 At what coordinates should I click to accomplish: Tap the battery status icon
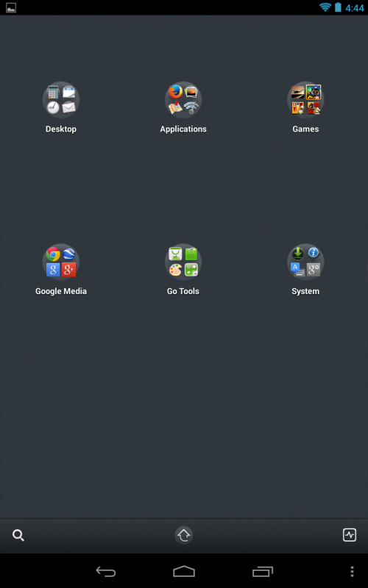338,7
